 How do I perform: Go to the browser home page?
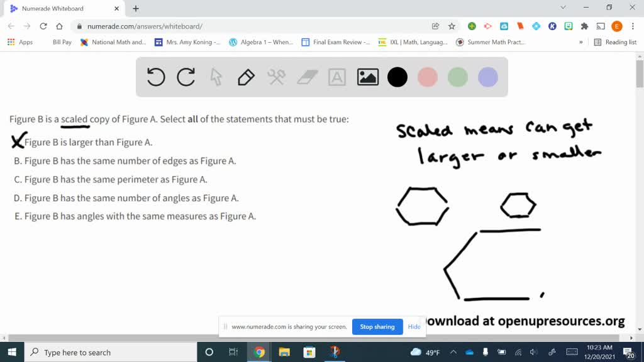click(60, 26)
